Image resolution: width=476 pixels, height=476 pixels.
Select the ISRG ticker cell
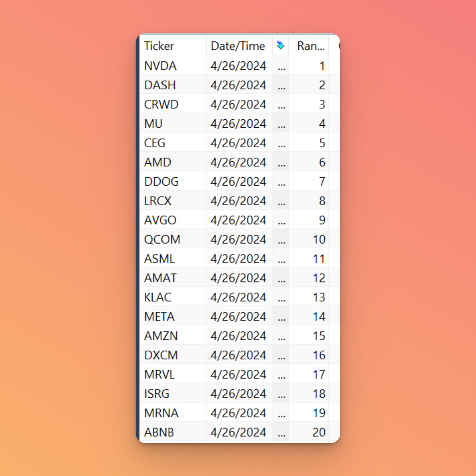tap(173, 394)
